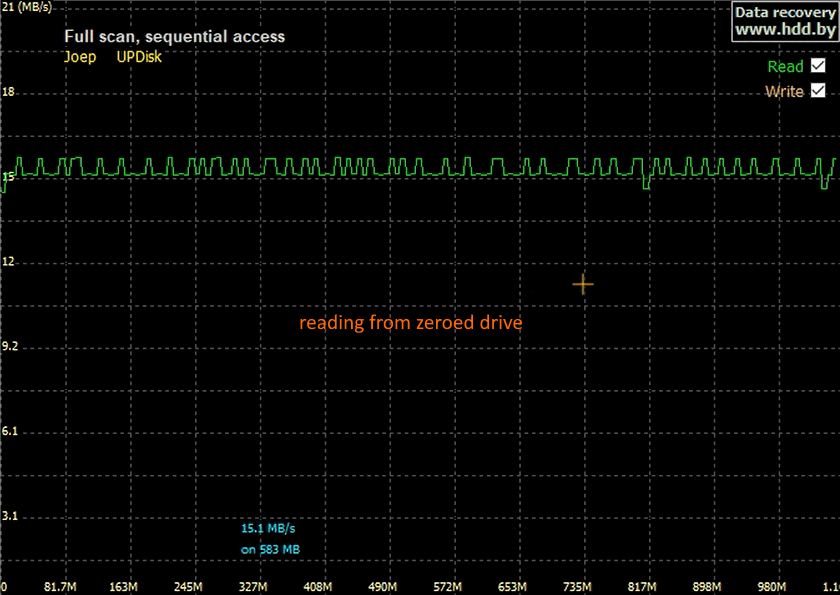Click the '9.2' y-axis value
Viewport: 840px width, 595px height.
click(10, 347)
